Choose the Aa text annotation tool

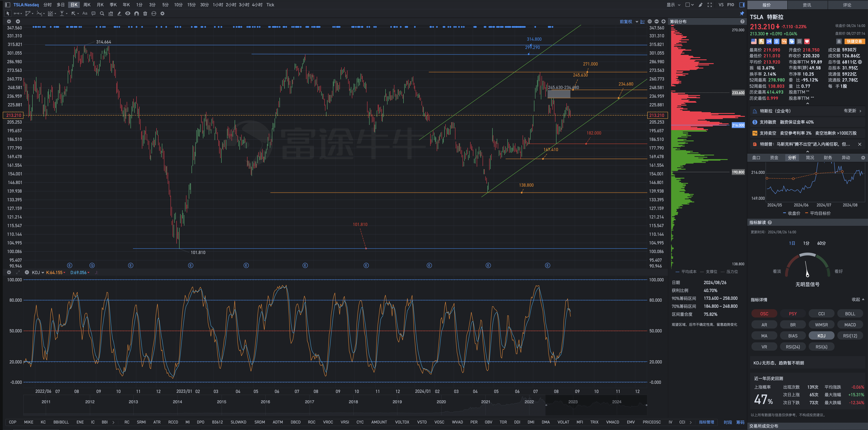point(85,13)
